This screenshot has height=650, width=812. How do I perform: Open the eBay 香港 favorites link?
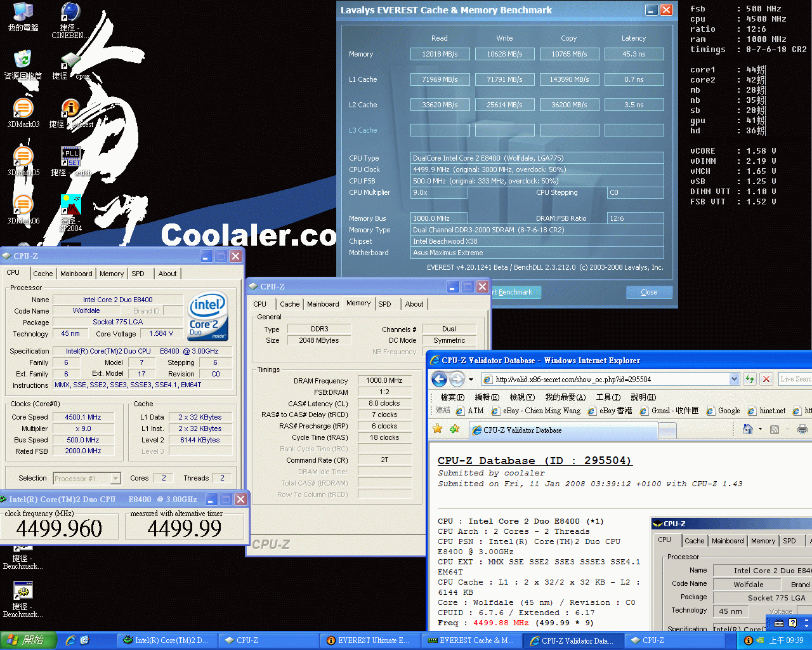(610, 411)
